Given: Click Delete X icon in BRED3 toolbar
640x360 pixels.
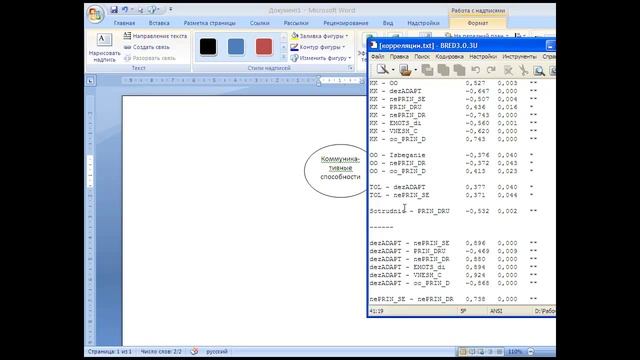Looking at the screenshot, I should pos(508,71).
